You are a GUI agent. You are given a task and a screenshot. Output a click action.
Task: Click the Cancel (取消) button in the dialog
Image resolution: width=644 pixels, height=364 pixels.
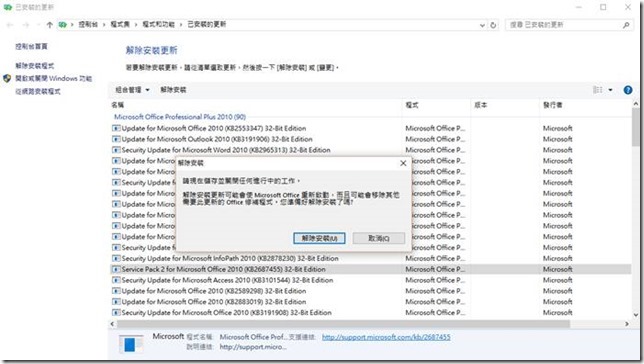(379, 238)
